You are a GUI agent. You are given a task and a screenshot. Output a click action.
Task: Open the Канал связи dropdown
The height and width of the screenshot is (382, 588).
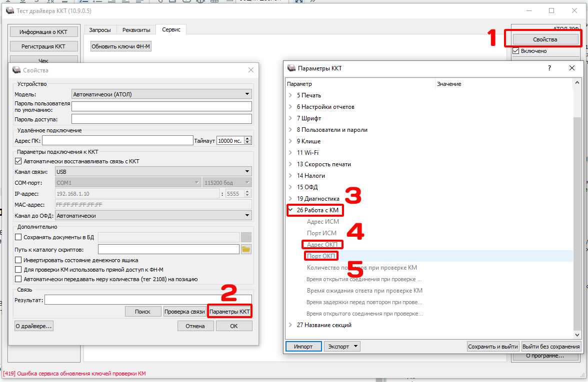pyautogui.click(x=153, y=172)
